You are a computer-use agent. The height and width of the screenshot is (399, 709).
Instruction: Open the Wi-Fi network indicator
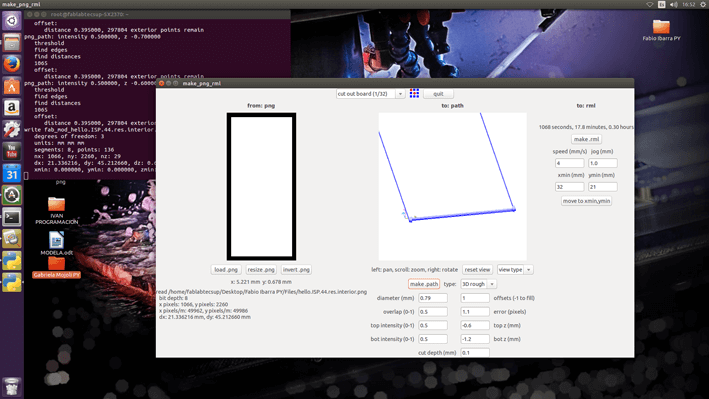pos(649,4)
